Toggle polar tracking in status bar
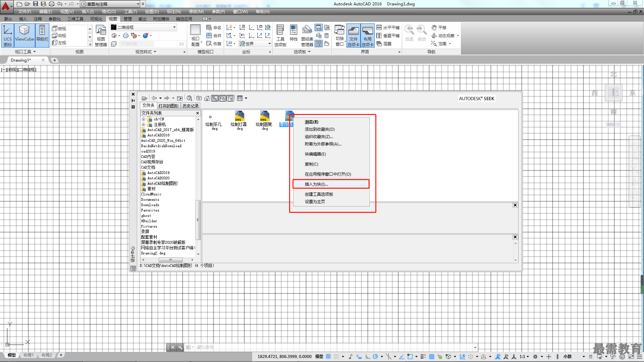 [x=375, y=357]
